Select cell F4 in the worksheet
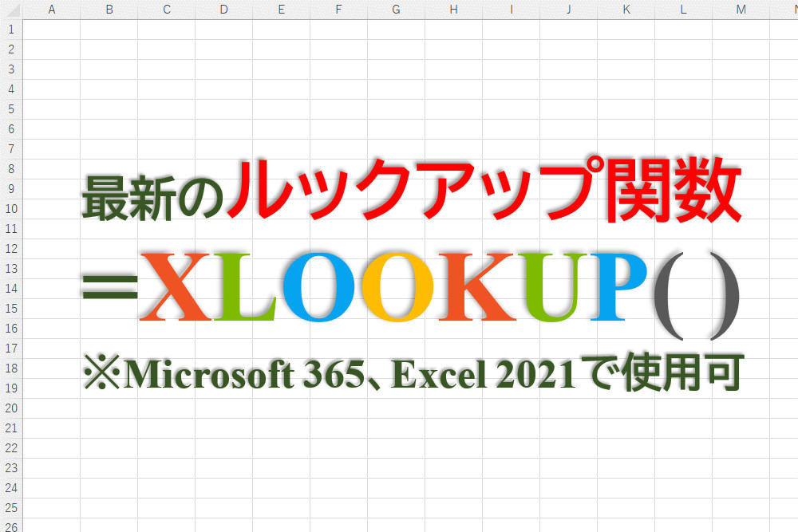The height and width of the screenshot is (532, 798). click(338, 89)
